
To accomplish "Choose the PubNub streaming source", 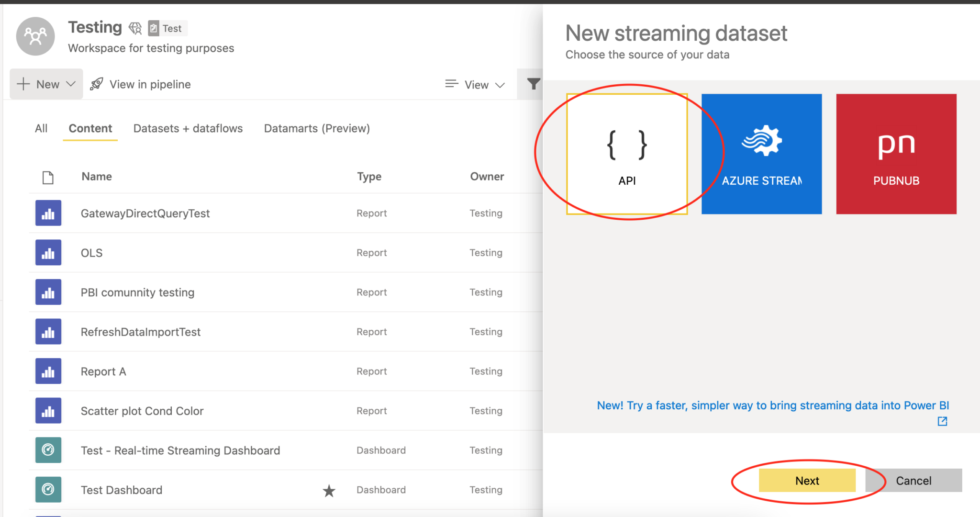I will click(896, 153).
